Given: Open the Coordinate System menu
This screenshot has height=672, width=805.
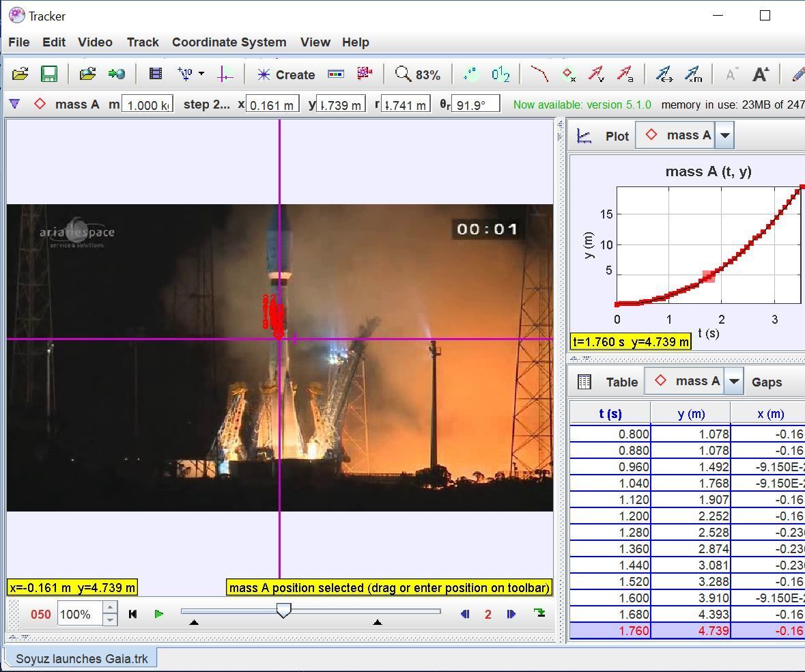Looking at the screenshot, I should click(x=229, y=42).
